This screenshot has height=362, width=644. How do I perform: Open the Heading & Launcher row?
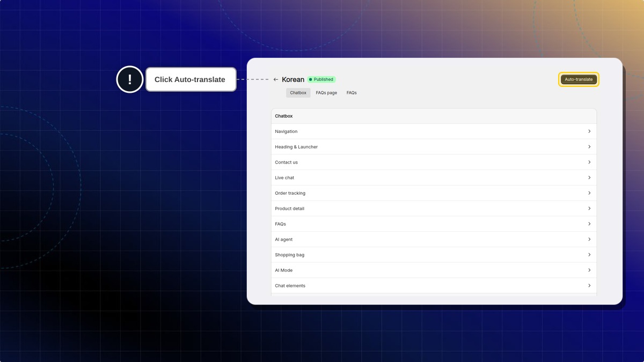click(434, 147)
